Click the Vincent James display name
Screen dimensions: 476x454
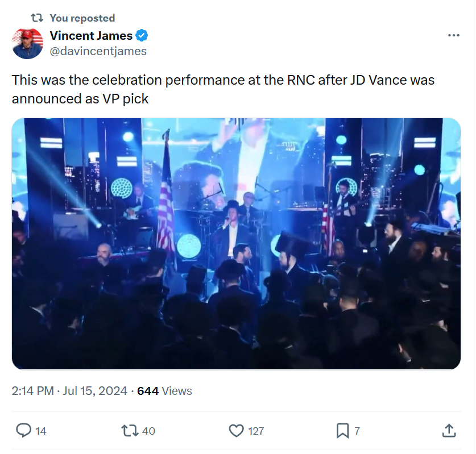coord(91,36)
